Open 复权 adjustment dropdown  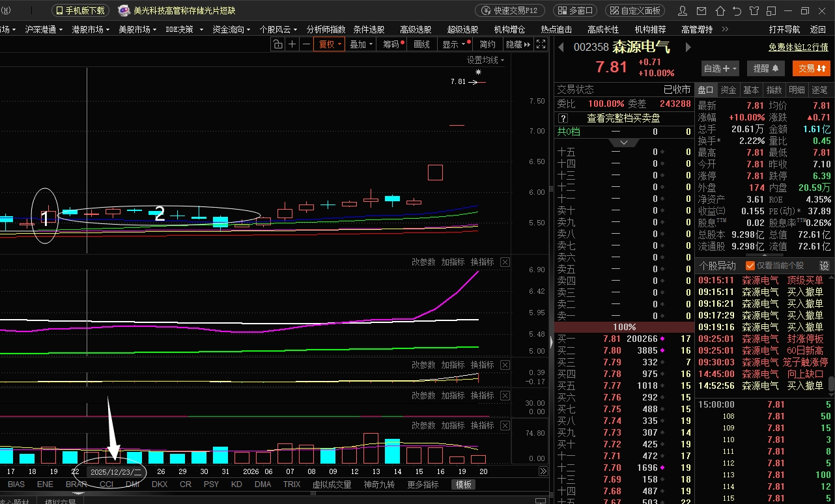(331, 44)
